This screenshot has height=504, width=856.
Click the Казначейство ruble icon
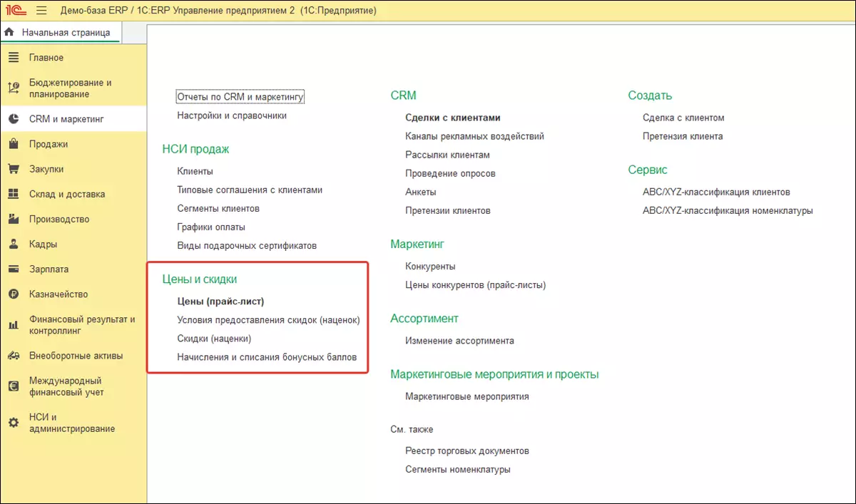point(14,294)
